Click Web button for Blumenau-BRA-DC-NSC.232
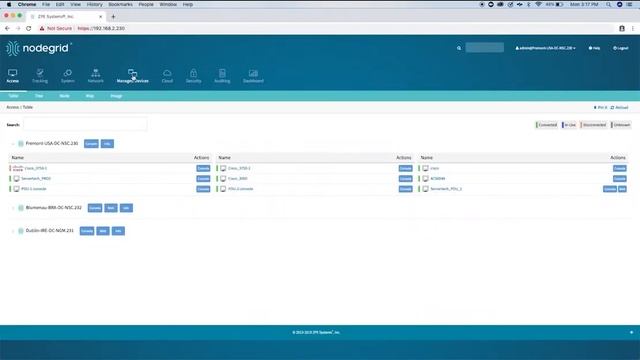The width and height of the screenshot is (640, 360). point(111,208)
